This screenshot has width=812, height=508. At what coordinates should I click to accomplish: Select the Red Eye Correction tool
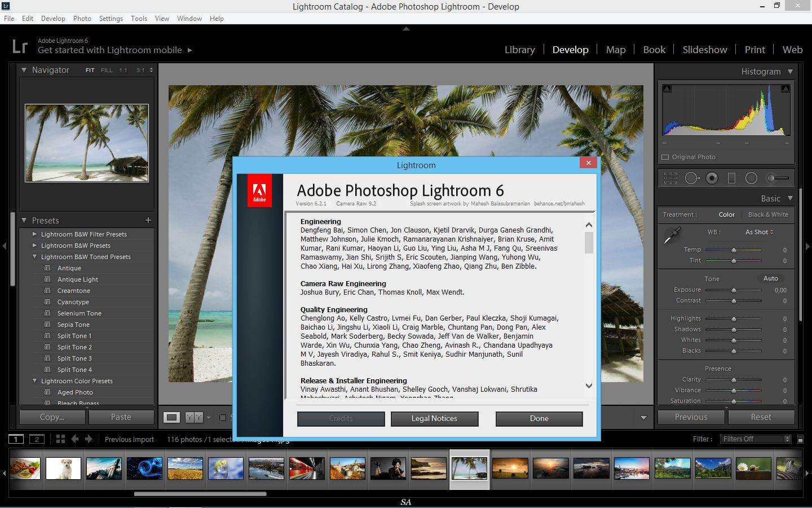[x=712, y=178]
